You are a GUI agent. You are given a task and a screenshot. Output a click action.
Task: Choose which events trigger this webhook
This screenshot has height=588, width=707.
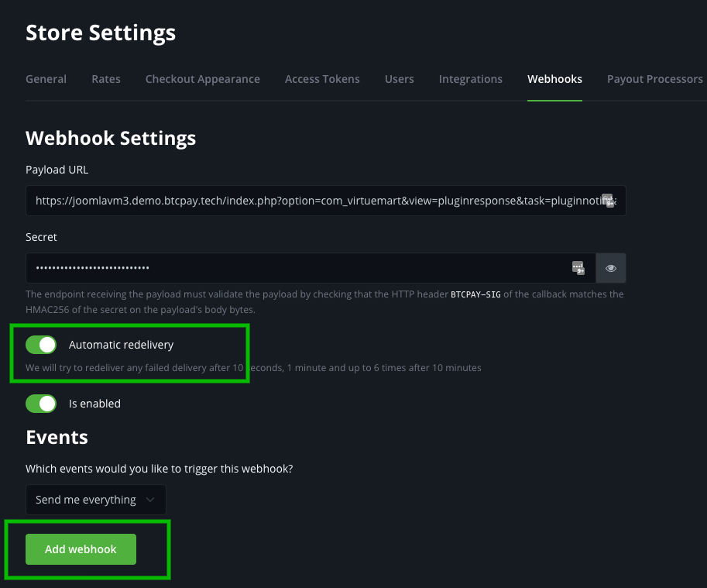click(x=95, y=499)
